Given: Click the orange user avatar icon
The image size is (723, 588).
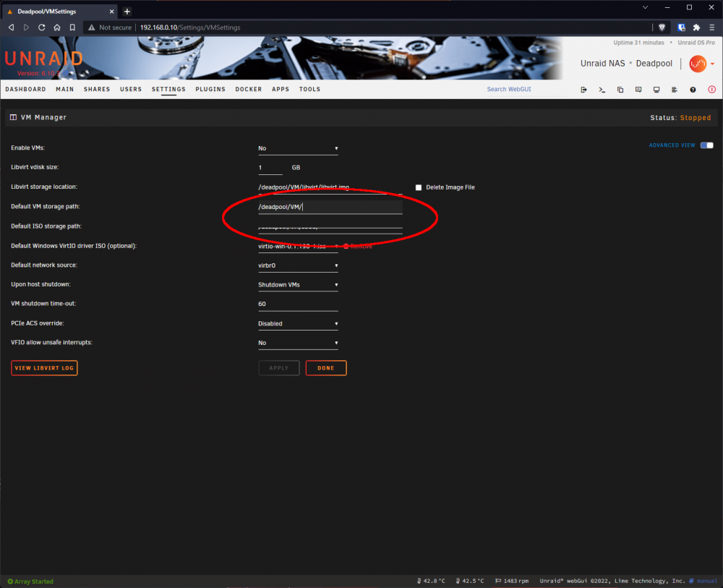Looking at the screenshot, I should (x=698, y=64).
